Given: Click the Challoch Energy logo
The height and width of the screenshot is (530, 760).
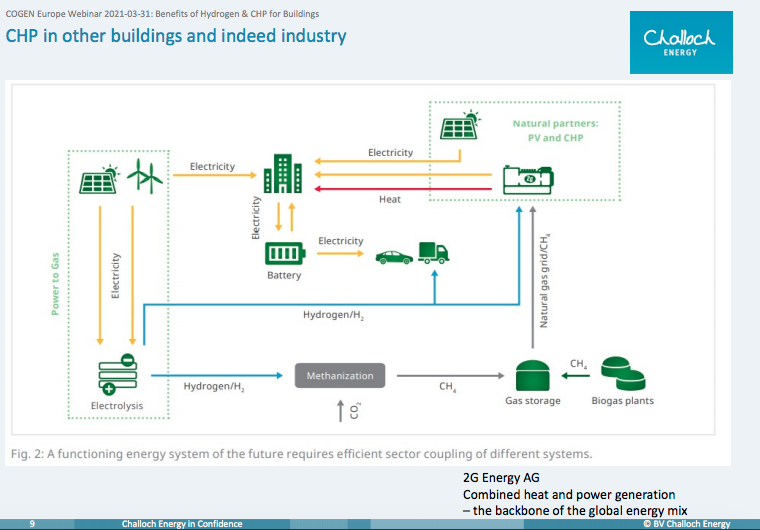Looking at the screenshot, I should (680, 40).
